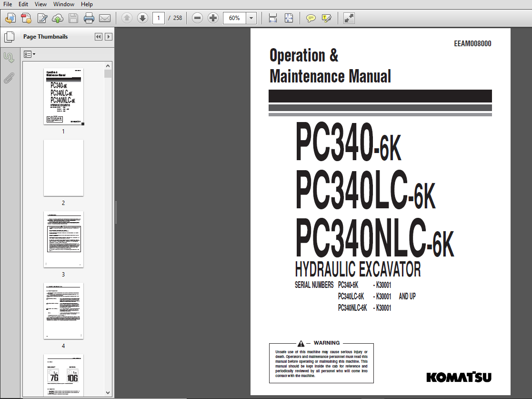This screenshot has width=532, height=399.
Task: Click the SERIAL NUMBERS label
Action: point(314,285)
